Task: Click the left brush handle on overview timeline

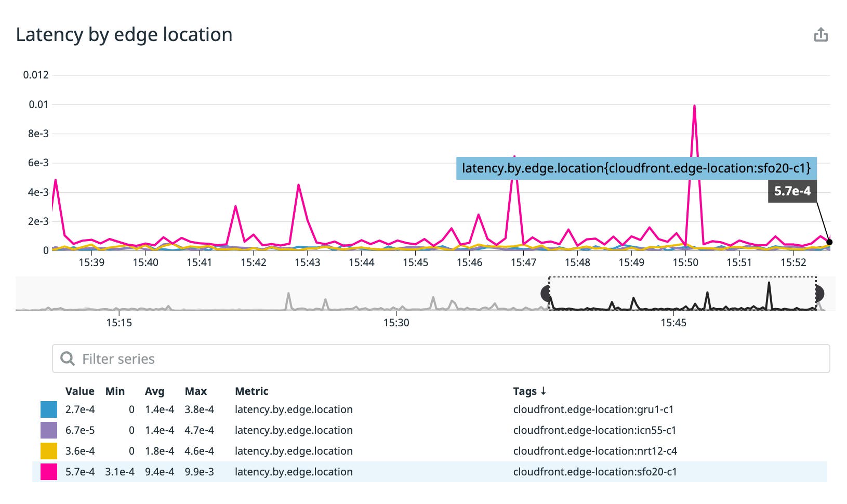Action: [x=545, y=294]
